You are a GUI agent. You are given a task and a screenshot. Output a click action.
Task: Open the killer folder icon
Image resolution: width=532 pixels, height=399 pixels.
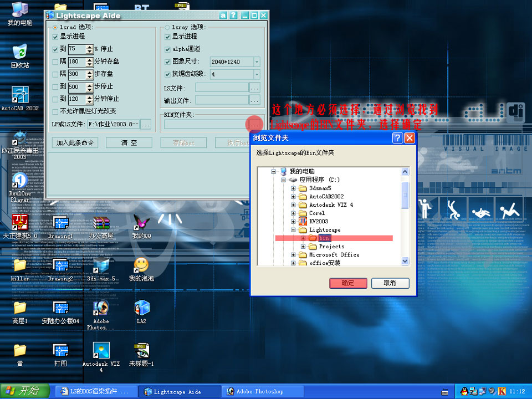pos(20,270)
